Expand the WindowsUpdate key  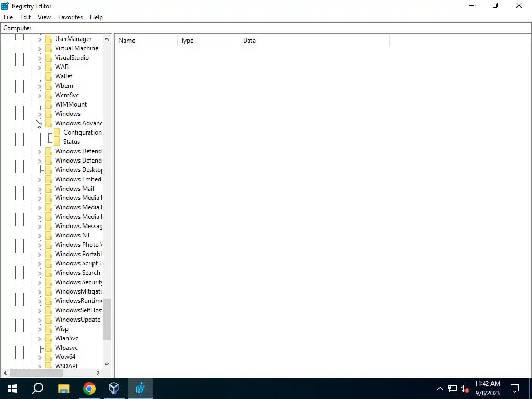pyautogui.click(x=39, y=320)
